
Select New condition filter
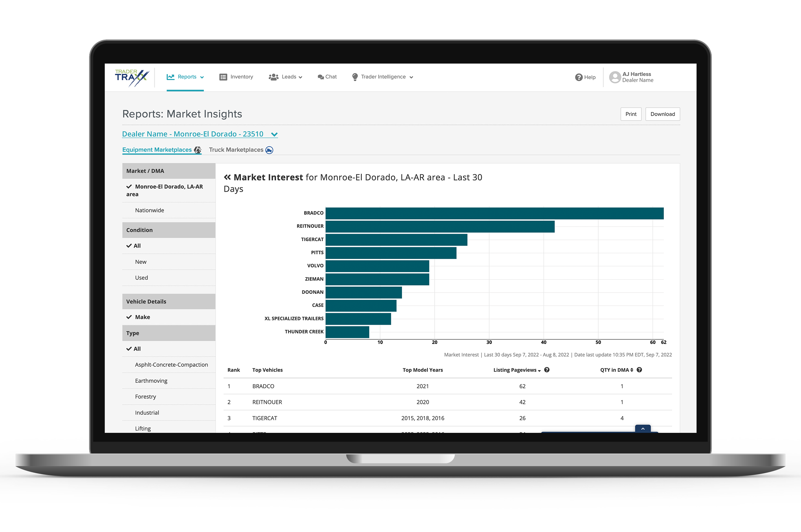[169, 262]
